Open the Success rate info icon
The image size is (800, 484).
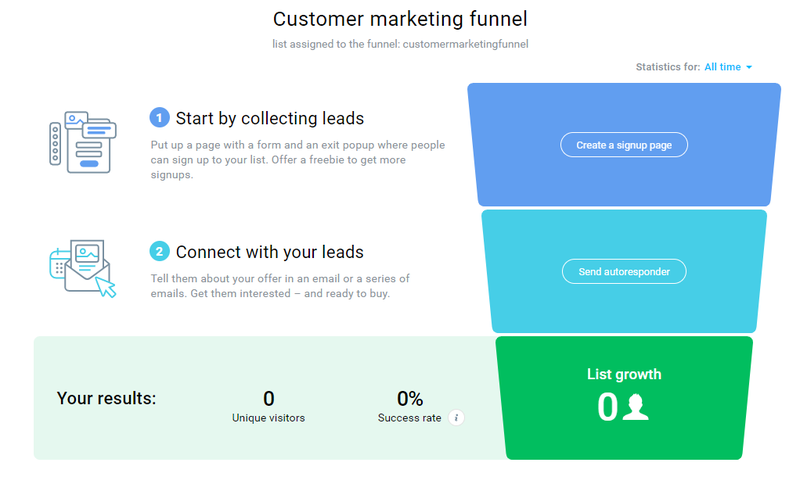pyautogui.click(x=456, y=418)
